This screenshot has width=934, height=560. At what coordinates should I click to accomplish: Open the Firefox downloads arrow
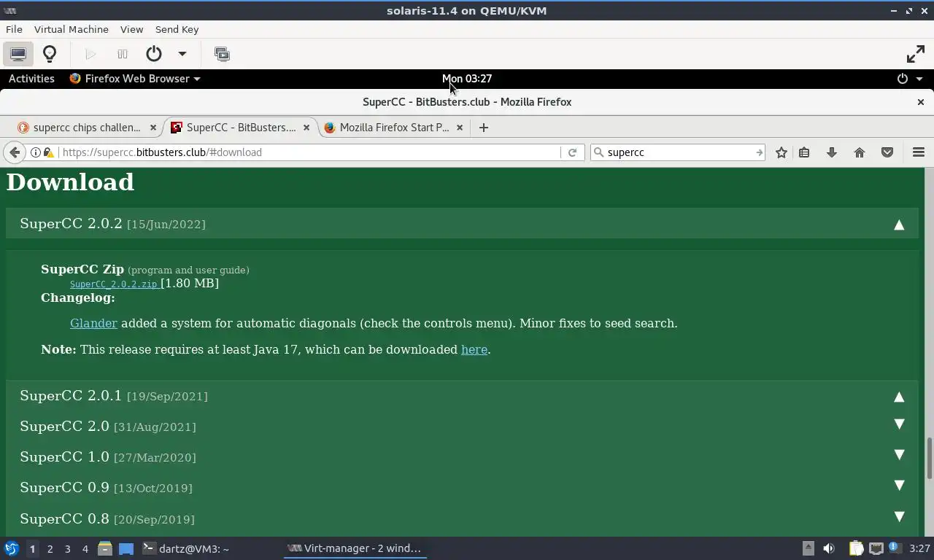tap(831, 152)
